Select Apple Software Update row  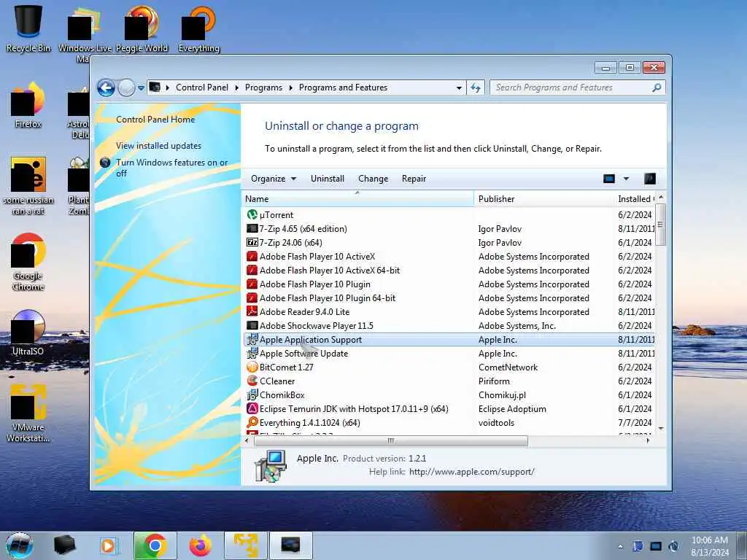[449, 354]
